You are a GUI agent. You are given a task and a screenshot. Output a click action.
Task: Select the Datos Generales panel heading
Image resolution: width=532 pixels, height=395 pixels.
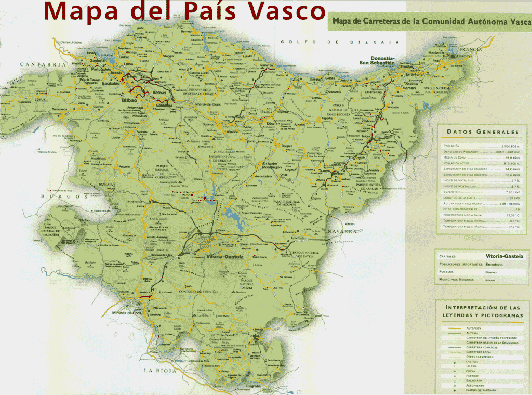pyautogui.click(x=483, y=132)
